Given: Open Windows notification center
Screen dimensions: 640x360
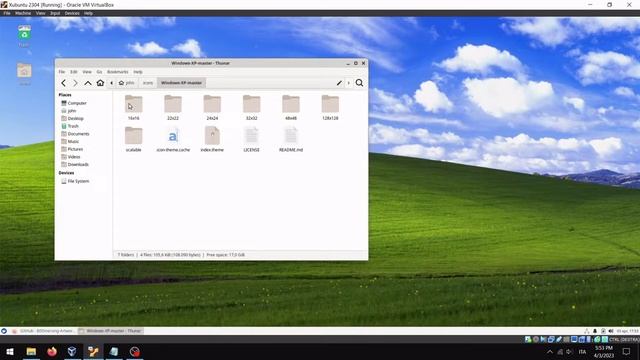Looking at the screenshot, I should (626, 351).
